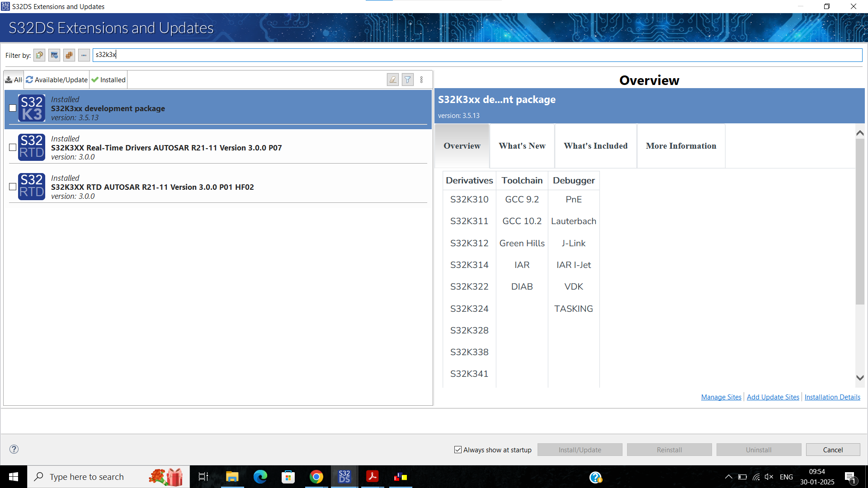
Task: Click the help question mark icon
Action: click(14, 449)
